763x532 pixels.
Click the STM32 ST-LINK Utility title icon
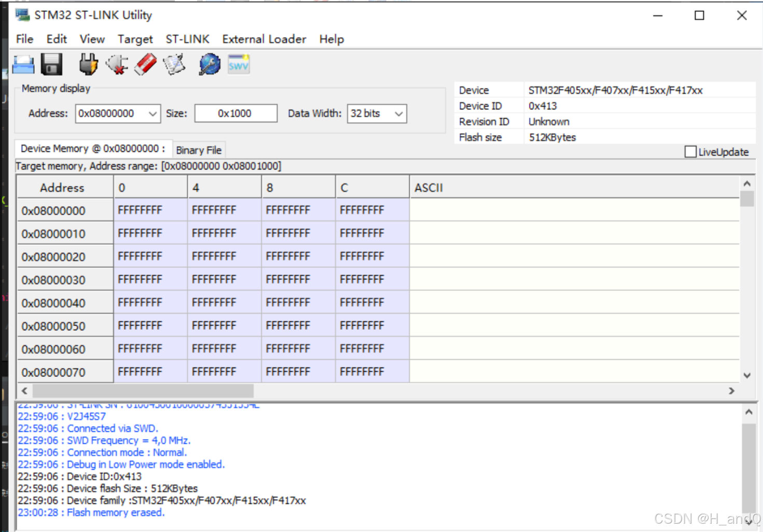(x=22, y=15)
